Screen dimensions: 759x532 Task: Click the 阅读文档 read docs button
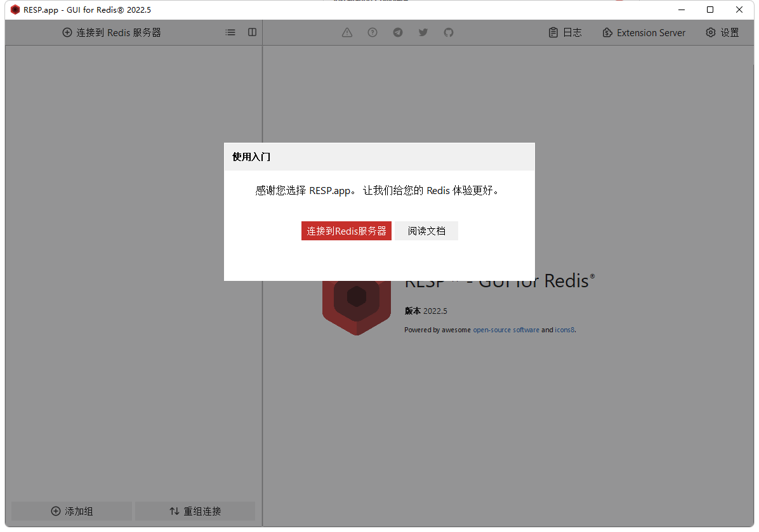[x=426, y=231]
